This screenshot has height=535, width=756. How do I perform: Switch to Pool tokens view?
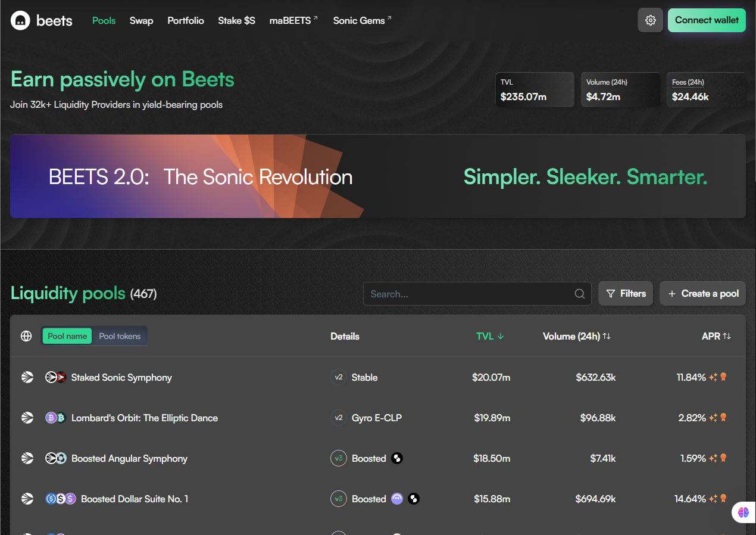[120, 336]
